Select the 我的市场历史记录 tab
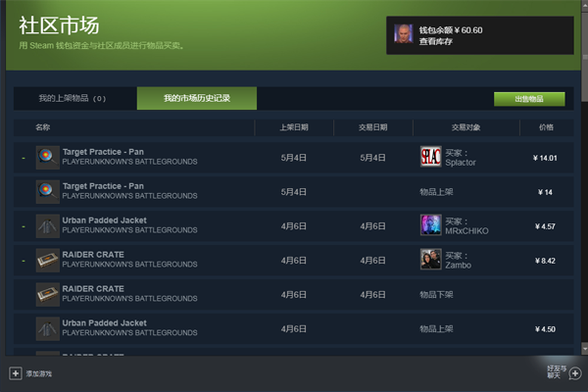Screen dimensions: 588x392 point(196,99)
